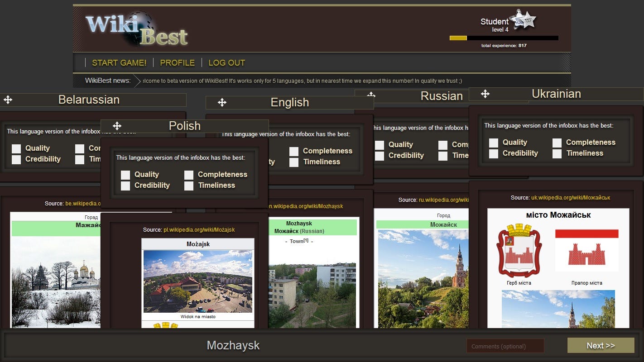
Task: Click the Belarussian panel title
Action: 89,100
